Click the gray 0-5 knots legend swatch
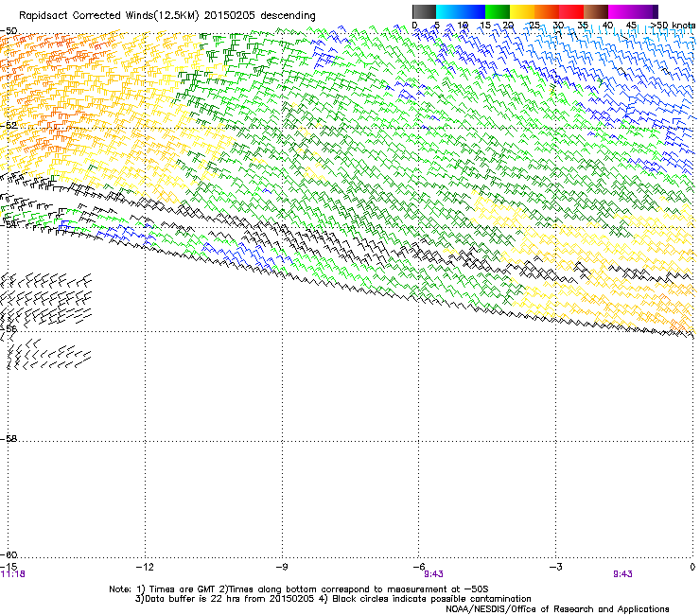 coord(424,11)
